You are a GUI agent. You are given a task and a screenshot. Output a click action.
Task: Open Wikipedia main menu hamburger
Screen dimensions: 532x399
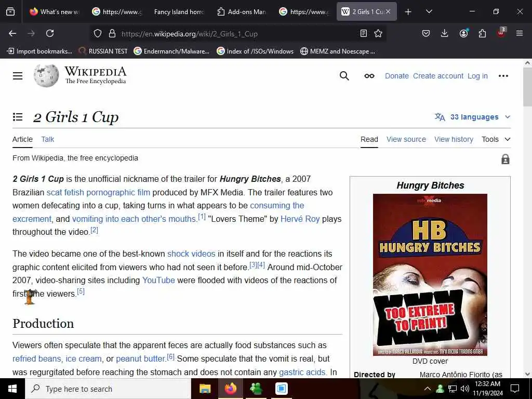pyautogui.click(x=18, y=76)
